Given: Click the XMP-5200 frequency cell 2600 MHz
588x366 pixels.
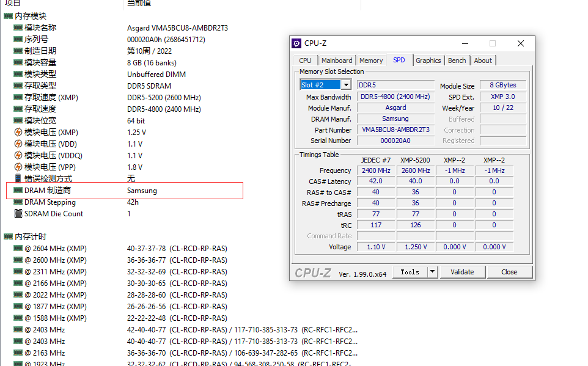Looking at the screenshot, I should pos(416,170).
